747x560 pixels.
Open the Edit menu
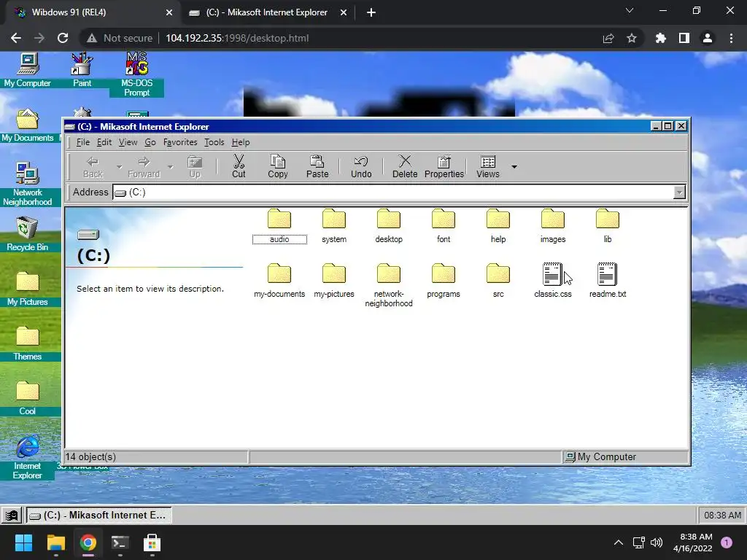coord(104,142)
